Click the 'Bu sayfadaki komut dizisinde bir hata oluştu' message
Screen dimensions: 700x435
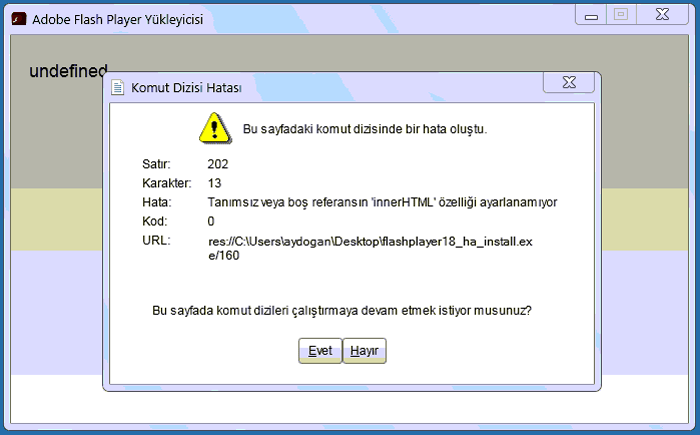365,129
